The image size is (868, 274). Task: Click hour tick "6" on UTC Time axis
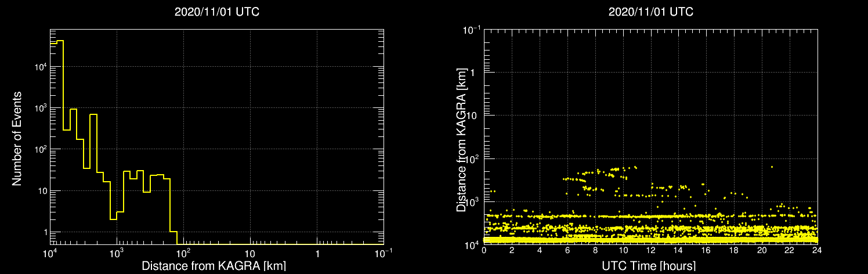567,251
